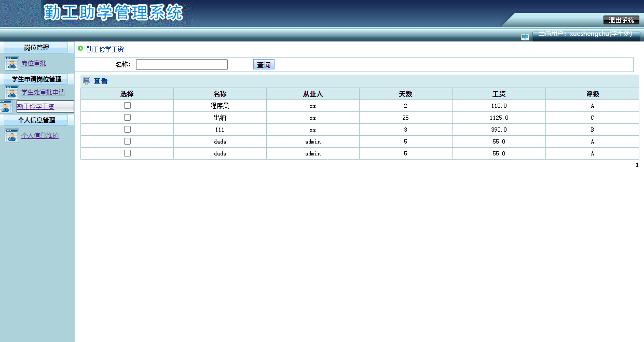The width and height of the screenshot is (644, 342).
Task: Click the 退出系统 button
Action: [622, 20]
